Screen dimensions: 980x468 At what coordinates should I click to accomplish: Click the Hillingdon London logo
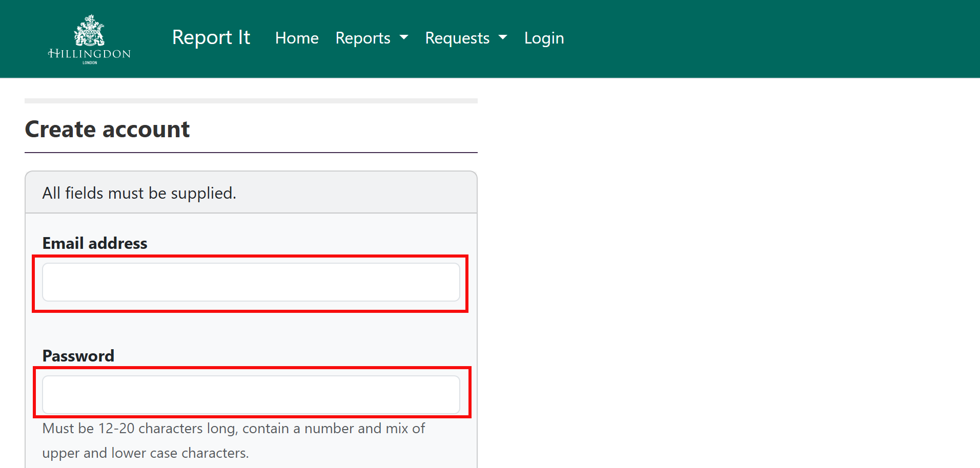(89, 39)
